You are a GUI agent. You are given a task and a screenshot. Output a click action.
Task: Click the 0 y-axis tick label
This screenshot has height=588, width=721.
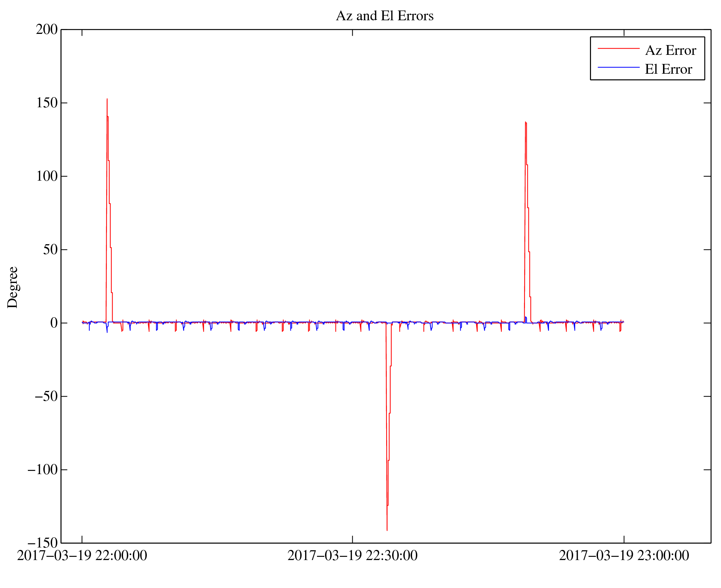coord(54,323)
